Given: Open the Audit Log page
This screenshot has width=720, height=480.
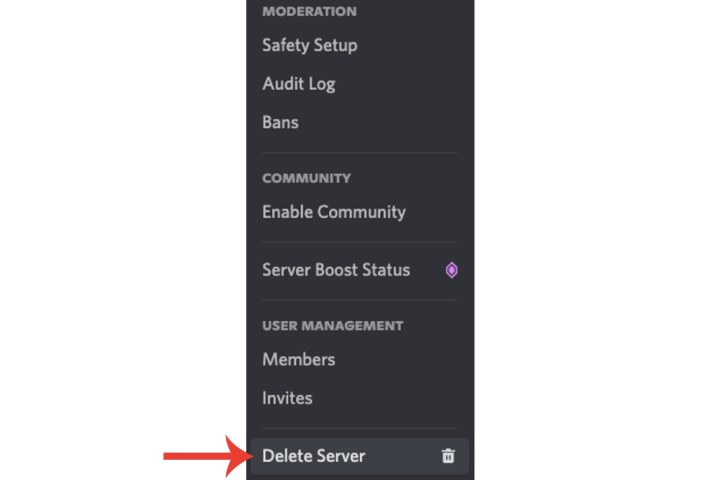Looking at the screenshot, I should click(x=298, y=84).
